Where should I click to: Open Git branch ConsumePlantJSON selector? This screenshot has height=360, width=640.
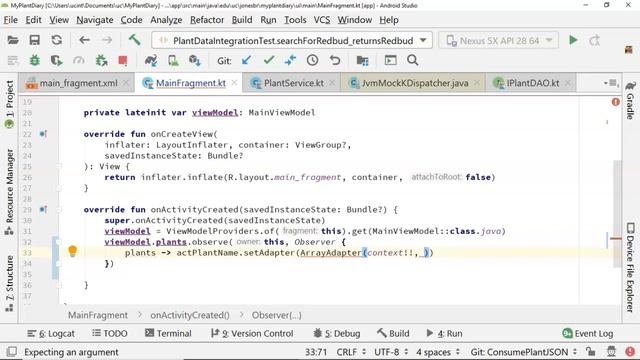(x=524, y=352)
